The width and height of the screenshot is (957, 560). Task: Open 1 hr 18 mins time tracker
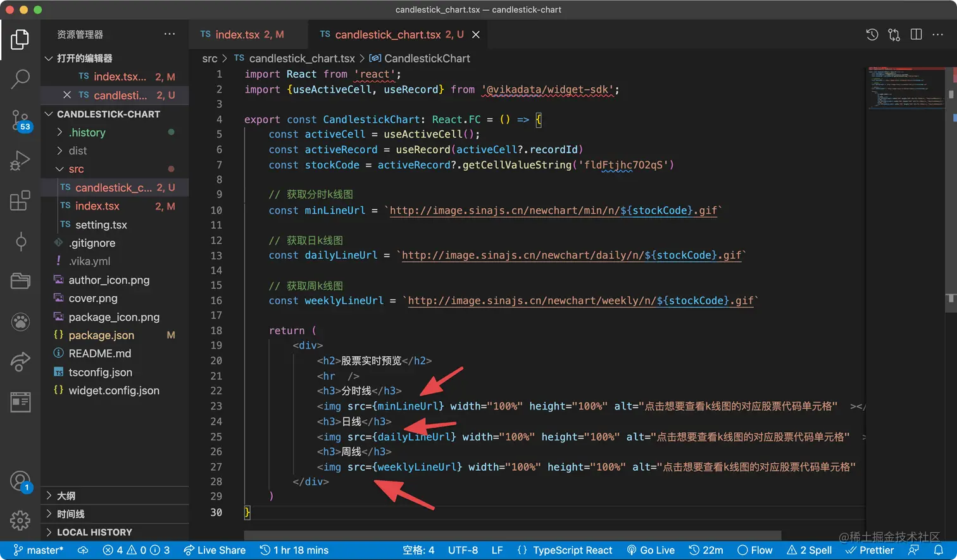pos(294,551)
